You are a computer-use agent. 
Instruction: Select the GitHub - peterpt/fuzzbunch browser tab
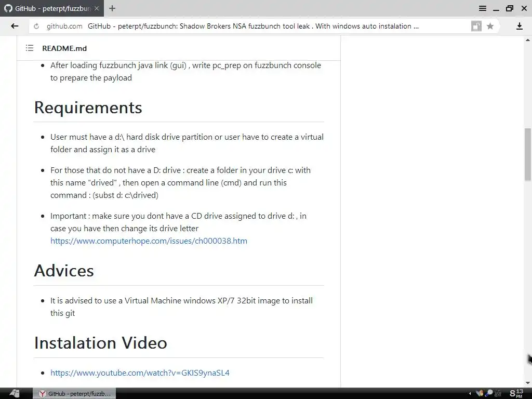(x=52, y=8)
